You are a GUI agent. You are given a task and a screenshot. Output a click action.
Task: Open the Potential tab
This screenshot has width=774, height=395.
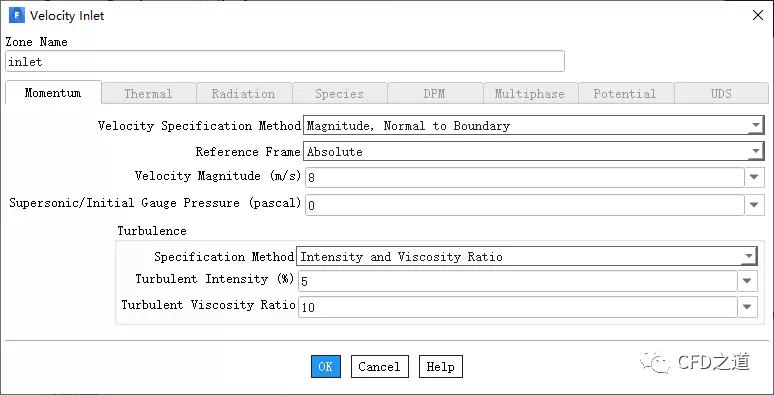[x=625, y=93]
